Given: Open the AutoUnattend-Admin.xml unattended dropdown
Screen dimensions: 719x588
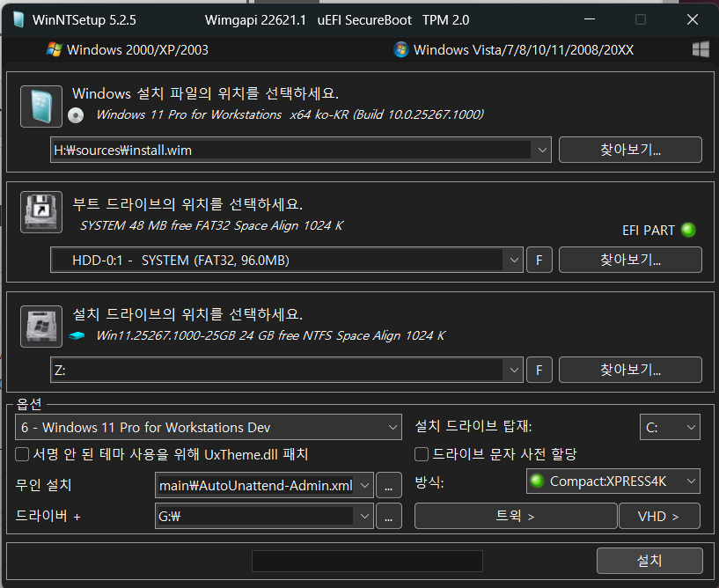Looking at the screenshot, I should [x=364, y=485].
